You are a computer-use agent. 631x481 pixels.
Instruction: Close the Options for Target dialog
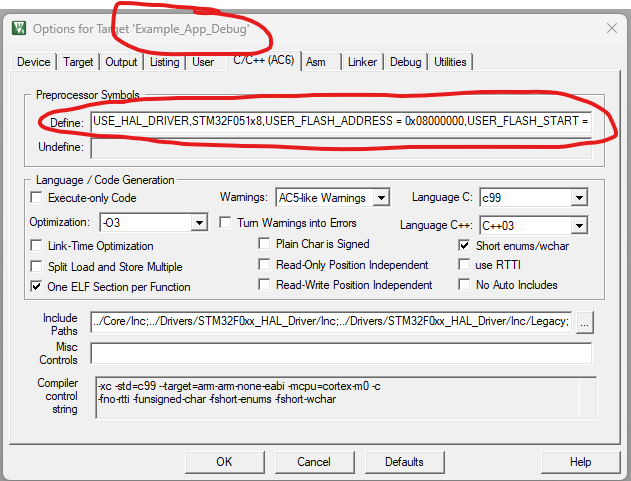(x=611, y=28)
